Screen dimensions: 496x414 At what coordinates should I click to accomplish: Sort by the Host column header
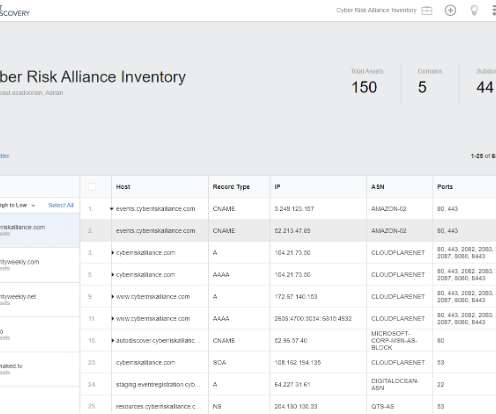[x=123, y=187]
